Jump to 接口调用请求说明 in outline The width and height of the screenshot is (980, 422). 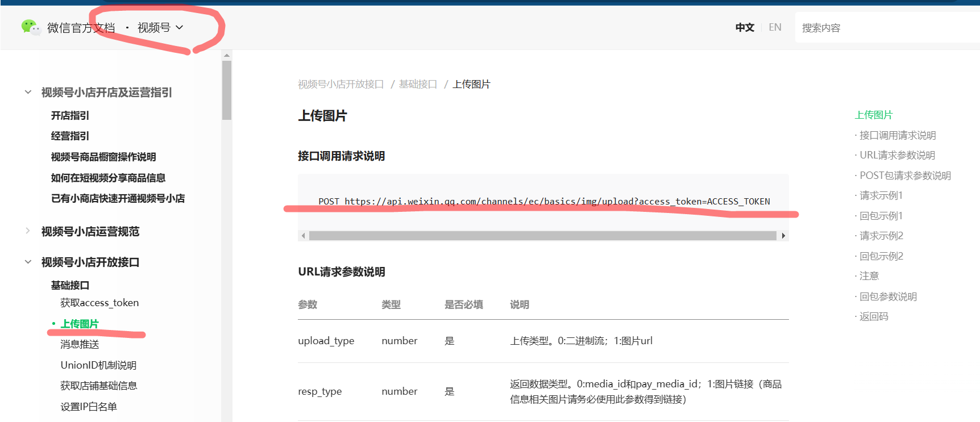[x=897, y=135]
